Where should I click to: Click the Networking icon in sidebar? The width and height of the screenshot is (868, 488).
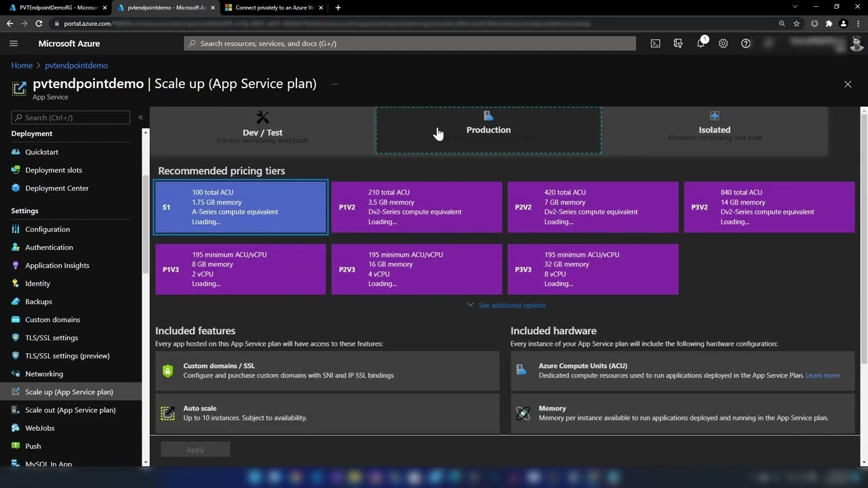click(16, 373)
